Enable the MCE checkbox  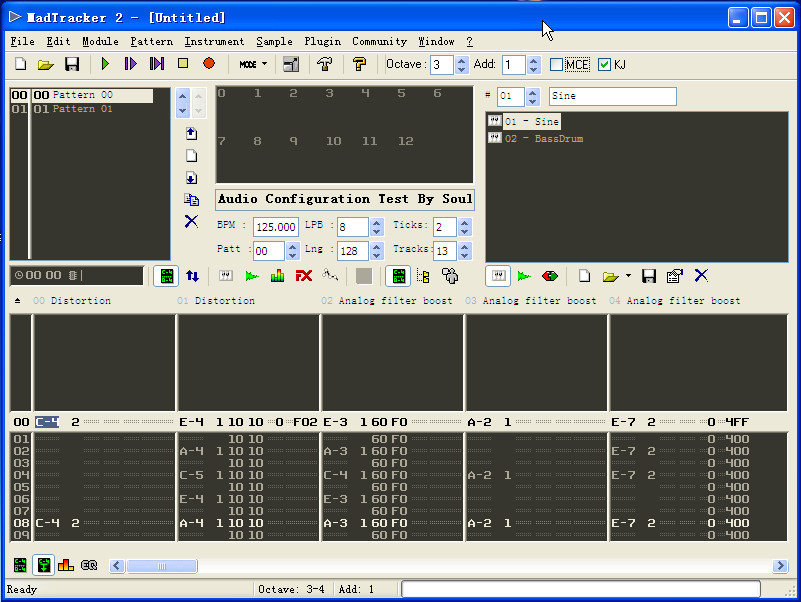[557, 65]
